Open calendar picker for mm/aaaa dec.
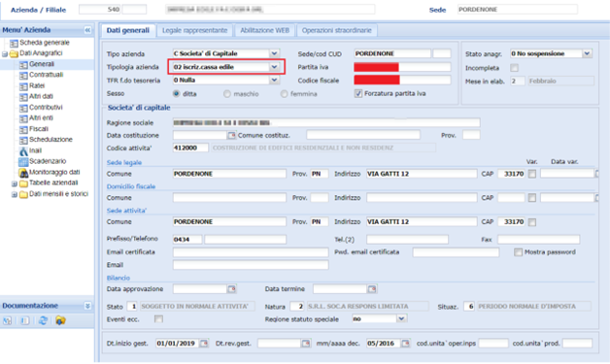The height and width of the screenshot is (364, 610). pyautogui.click(x=405, y=344)
